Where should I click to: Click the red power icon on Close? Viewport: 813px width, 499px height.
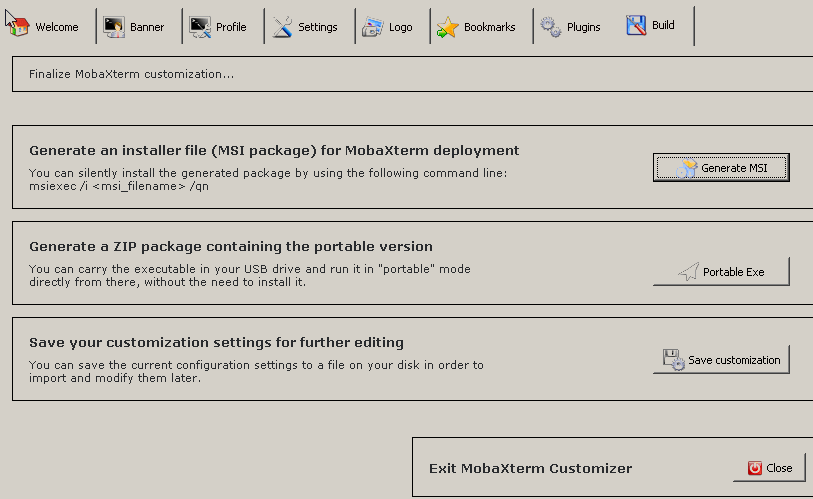[755, 468]
